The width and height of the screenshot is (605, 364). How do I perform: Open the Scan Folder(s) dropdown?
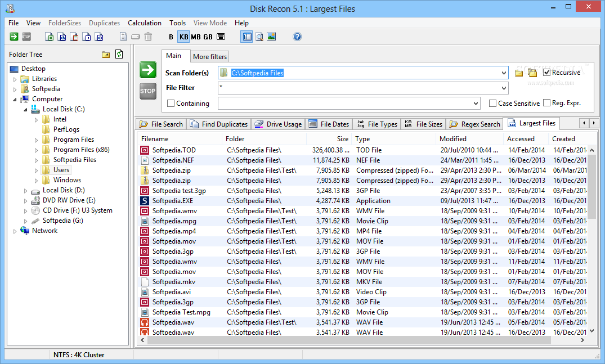(x=504, y=73)
